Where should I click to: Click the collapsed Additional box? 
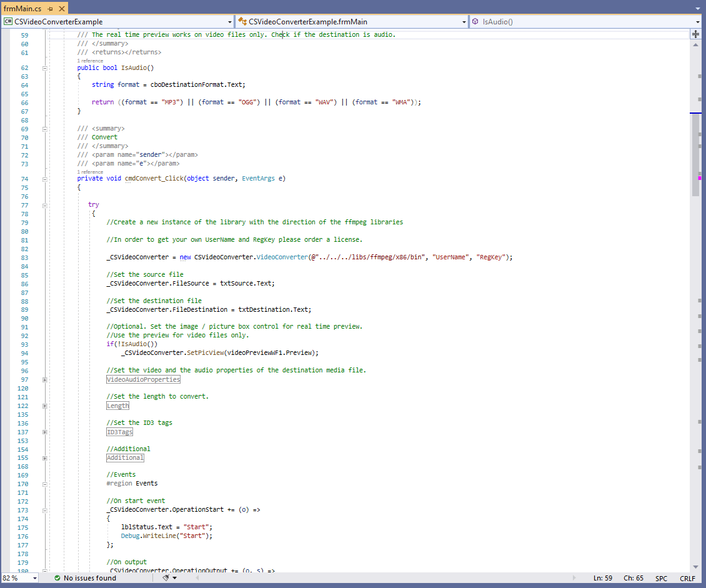click(x=125, y=457)
